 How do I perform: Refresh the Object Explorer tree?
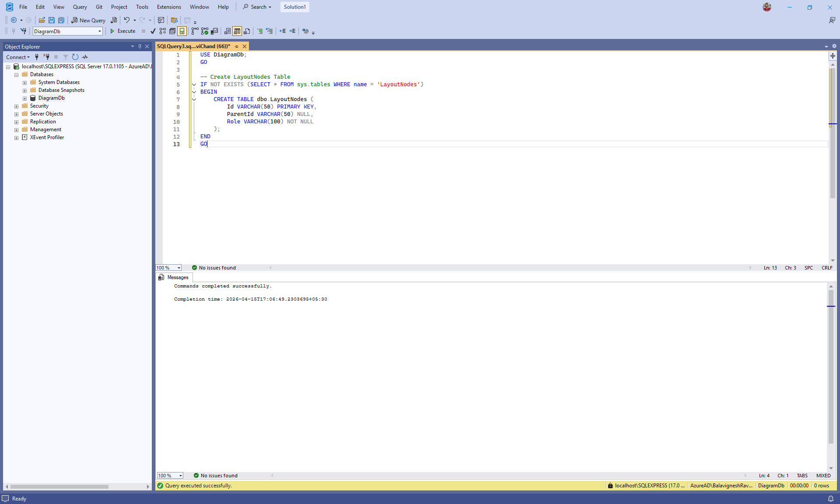pos(75,57)
